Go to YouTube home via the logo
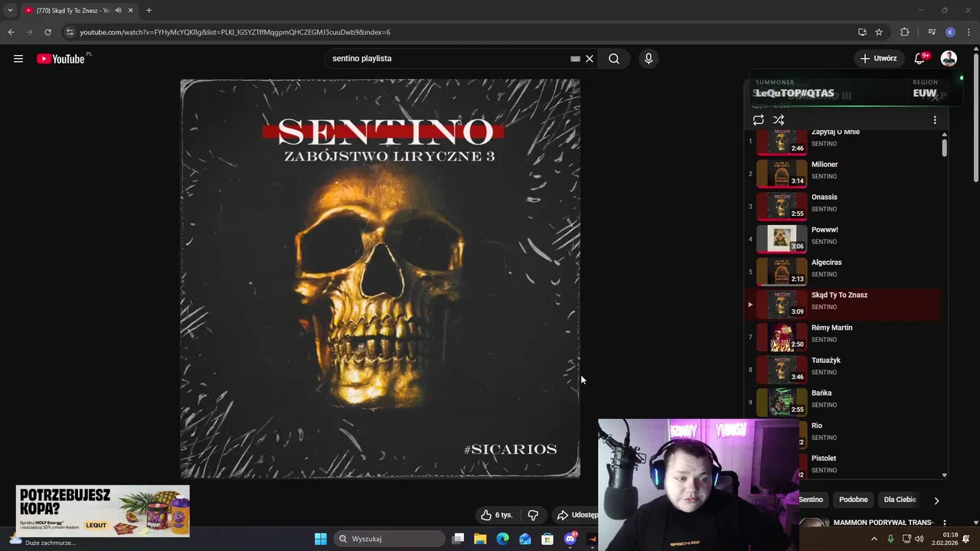This screenshot has height=551, width=980. [60, 58]
